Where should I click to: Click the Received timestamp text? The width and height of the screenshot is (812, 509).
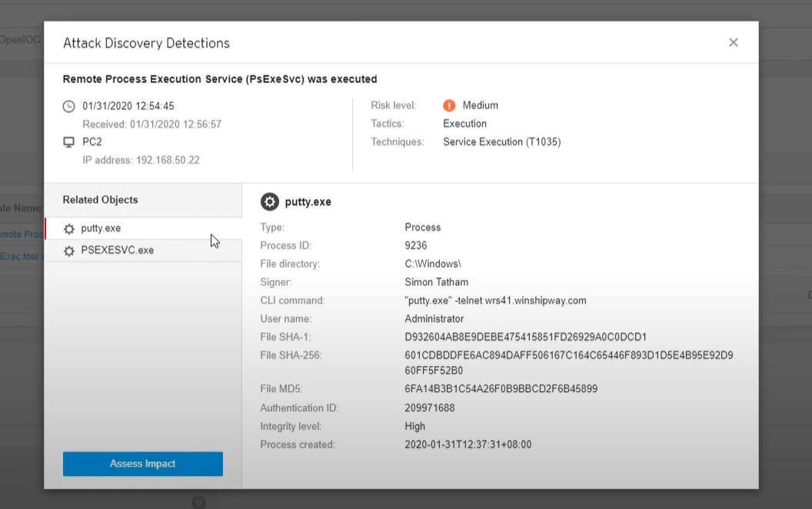point(141,124)
